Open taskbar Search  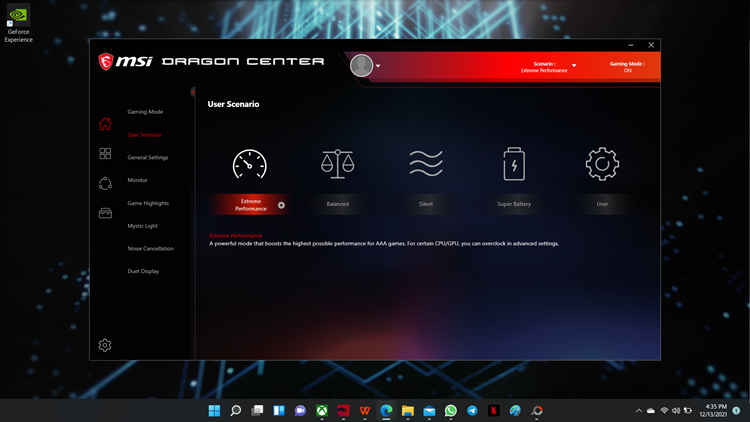[x=236, y=411]
